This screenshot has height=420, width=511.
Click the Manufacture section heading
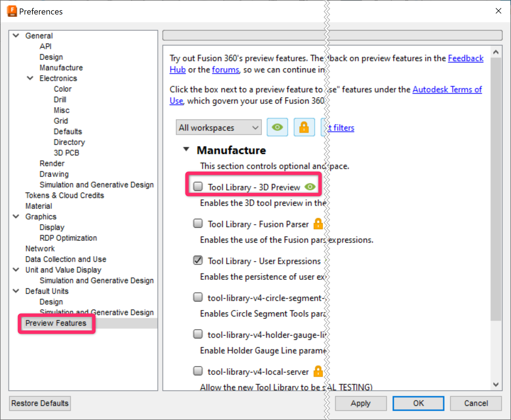point(231,150)
